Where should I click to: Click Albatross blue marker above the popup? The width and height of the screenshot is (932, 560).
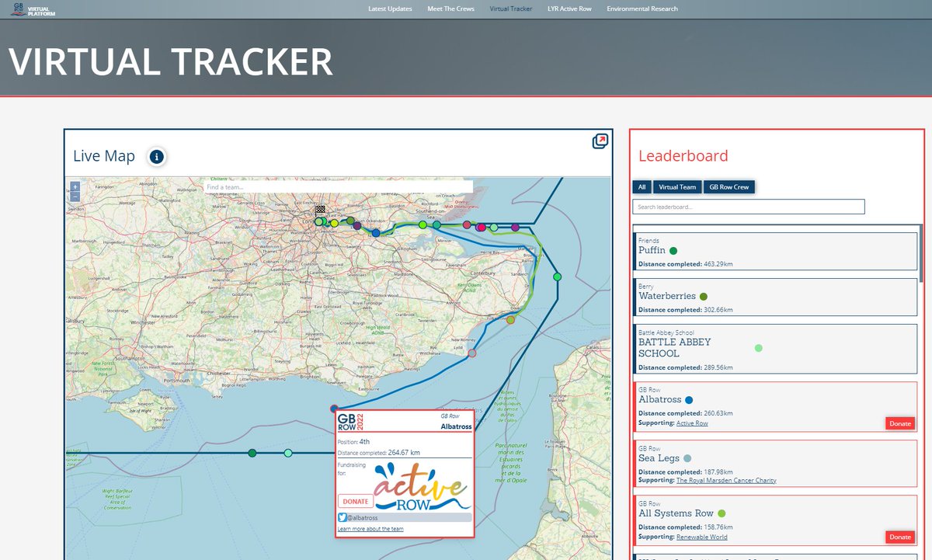pos(334,408)
